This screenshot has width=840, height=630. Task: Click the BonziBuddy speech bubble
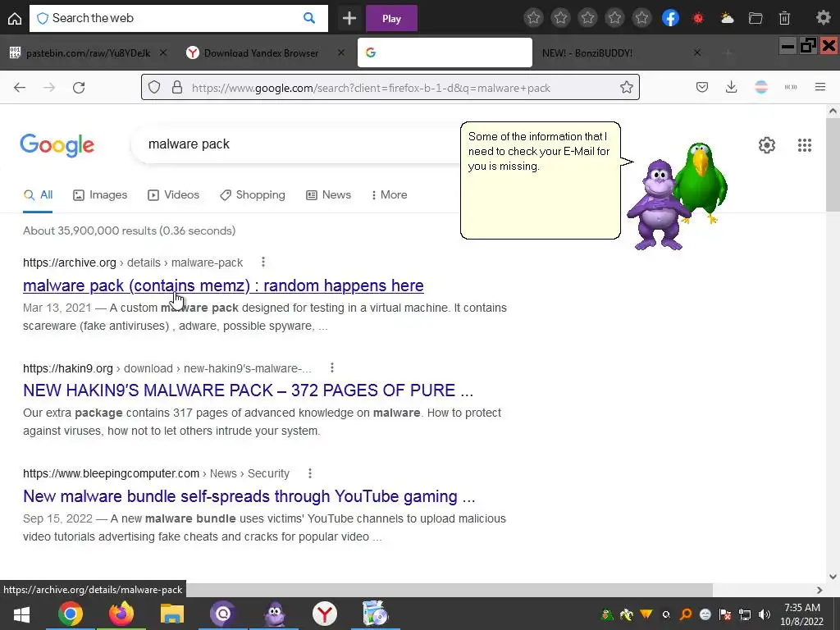541,180
